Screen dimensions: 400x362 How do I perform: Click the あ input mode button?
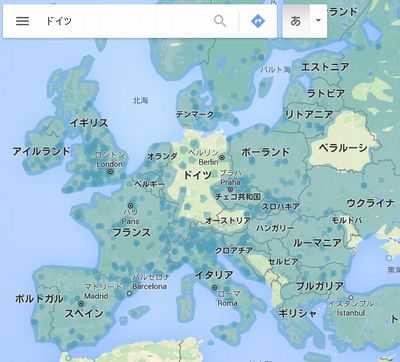pos(296,21)
